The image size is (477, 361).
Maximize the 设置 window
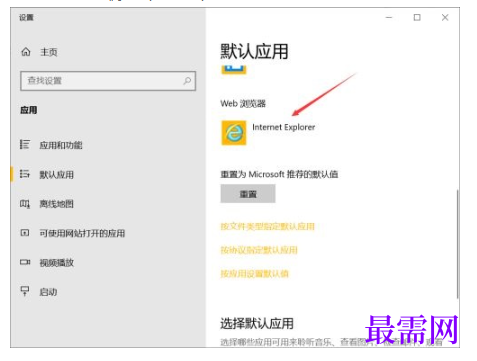point(417,17)
